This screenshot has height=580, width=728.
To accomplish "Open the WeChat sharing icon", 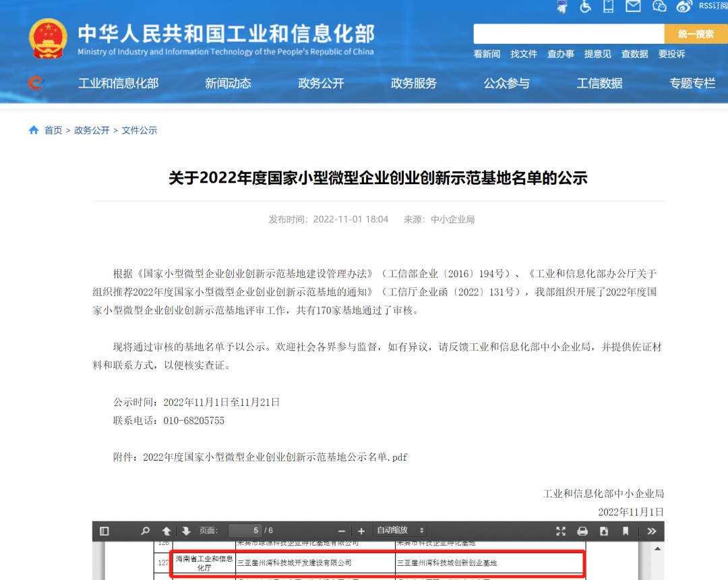I will [659, 8].
